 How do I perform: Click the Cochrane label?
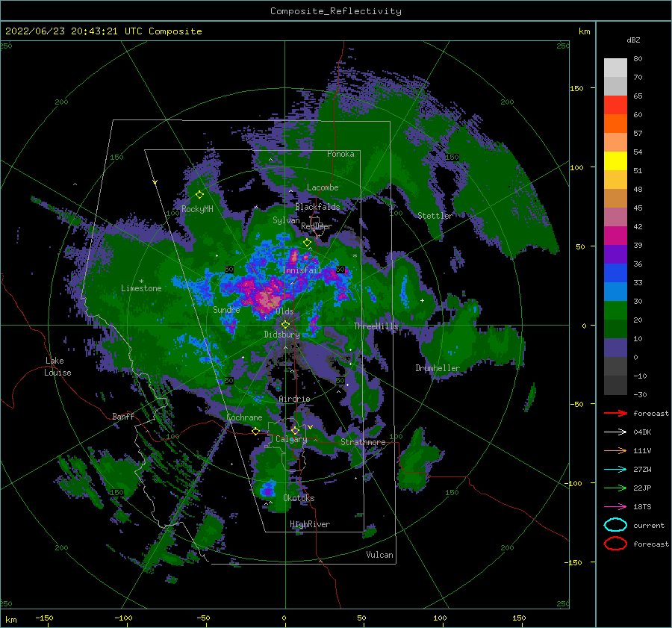[x=244, y=417]
